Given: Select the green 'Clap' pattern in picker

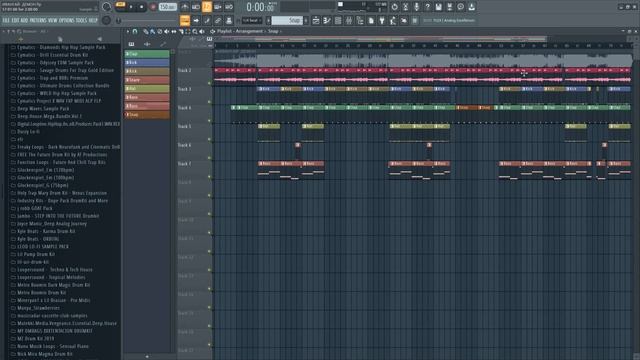Looking at the screenshot, I should tap(147, 54).
